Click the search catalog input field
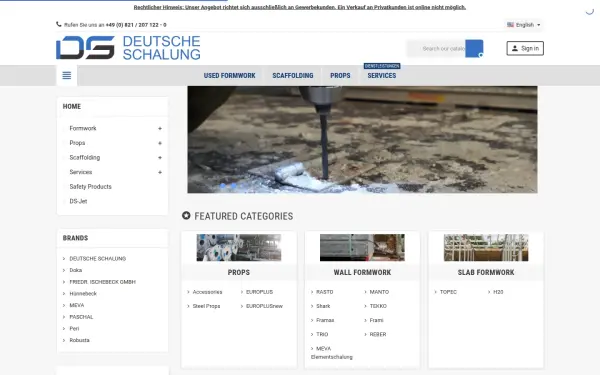 coord(436,49)
